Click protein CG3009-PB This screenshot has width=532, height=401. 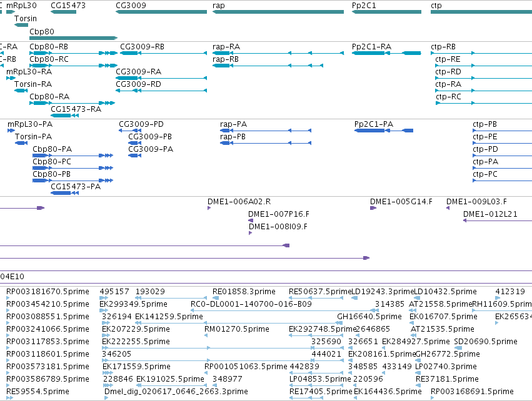point(134,143)
